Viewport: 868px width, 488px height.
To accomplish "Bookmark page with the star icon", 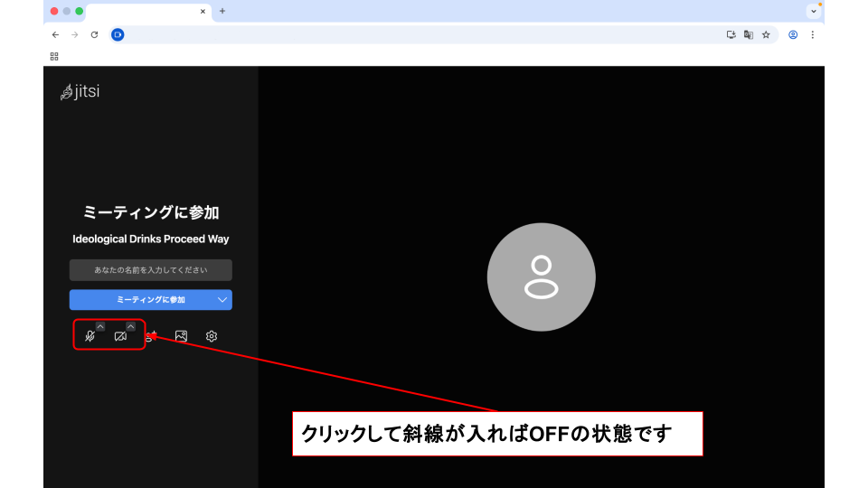I will [x=766, y=34].
